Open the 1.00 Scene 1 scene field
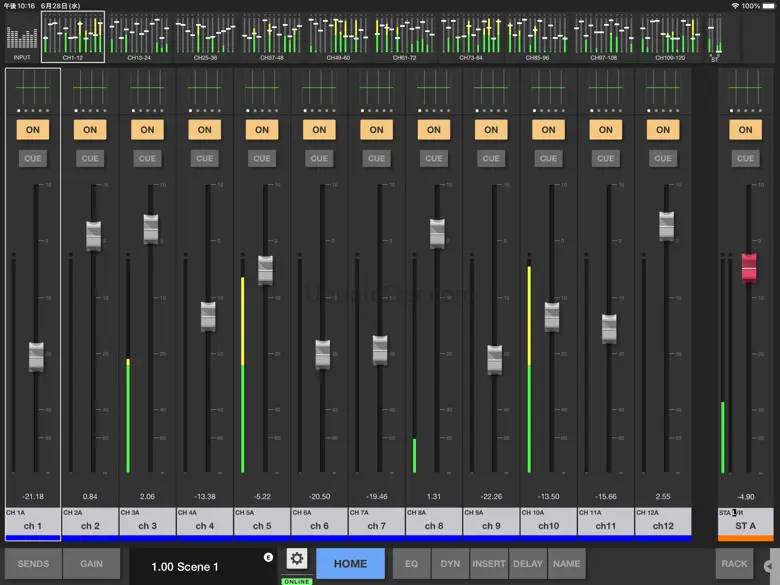The height and width of the screenshot is (585, 780). coord(203,566)
